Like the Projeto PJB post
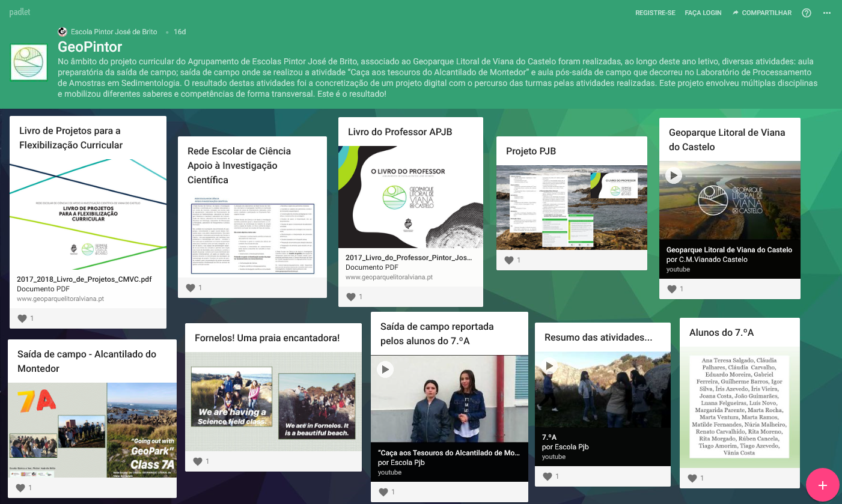Screen dimensions: 842x504 tap(509, 260)
